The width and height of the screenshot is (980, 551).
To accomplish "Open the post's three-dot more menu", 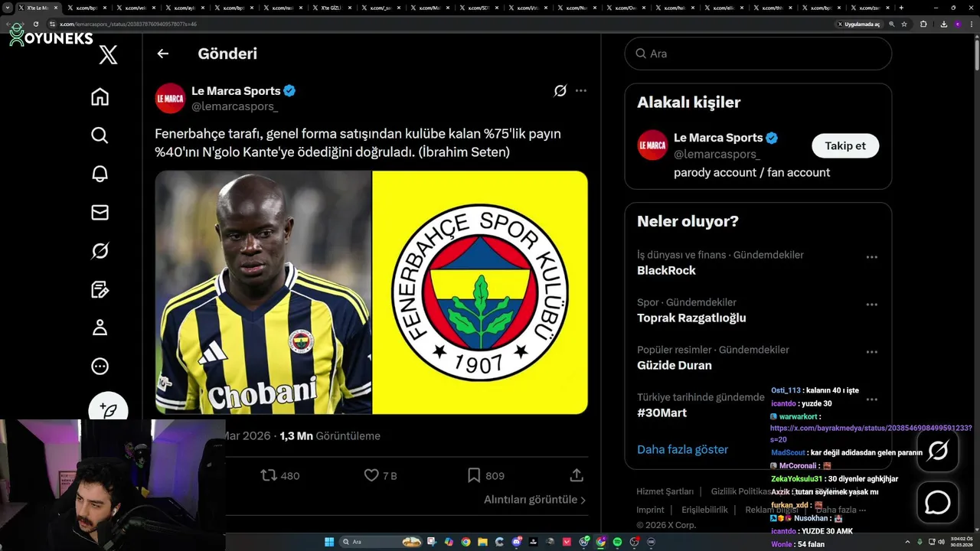I will [581, 91].
